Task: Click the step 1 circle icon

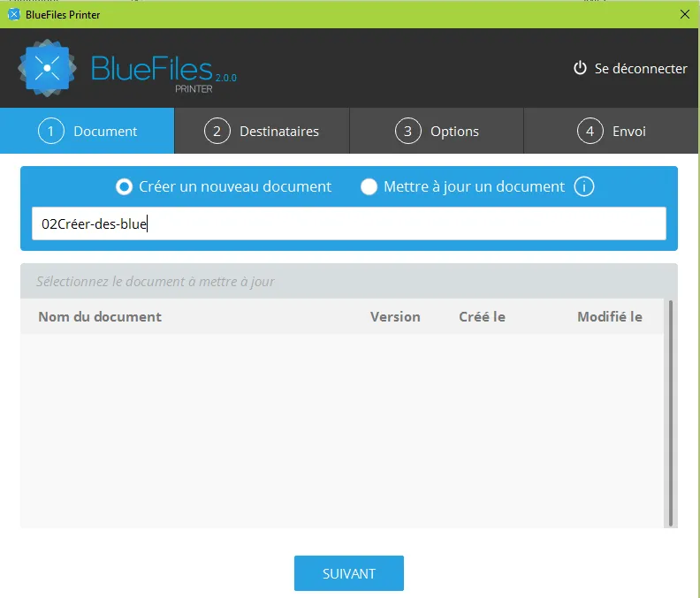Action: pyautogui.click(x=51, y=132)
